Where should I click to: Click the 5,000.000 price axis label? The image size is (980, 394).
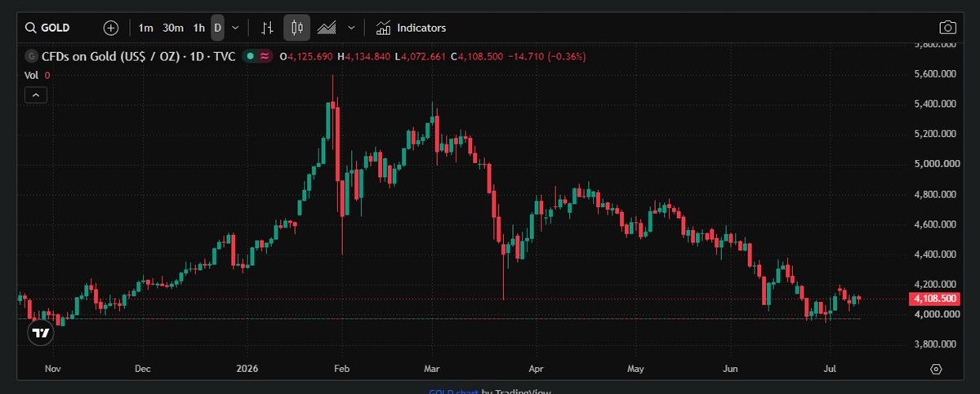pyautogui.click(x=936, y=164)
